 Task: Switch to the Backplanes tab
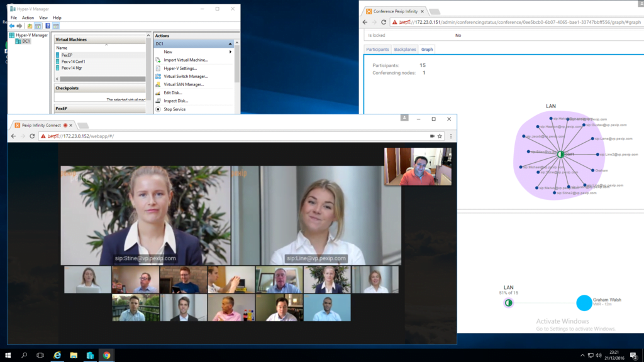(x=405, y=49)
